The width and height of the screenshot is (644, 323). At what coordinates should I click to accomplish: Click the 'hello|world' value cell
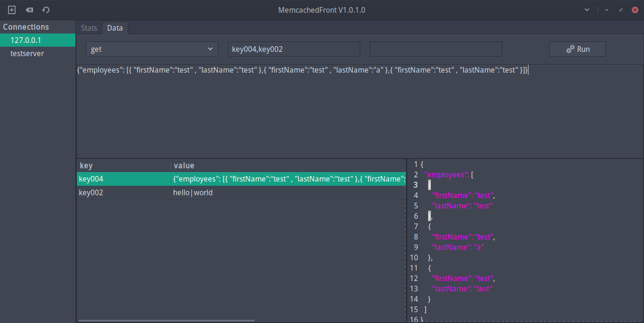coord(289,192)
